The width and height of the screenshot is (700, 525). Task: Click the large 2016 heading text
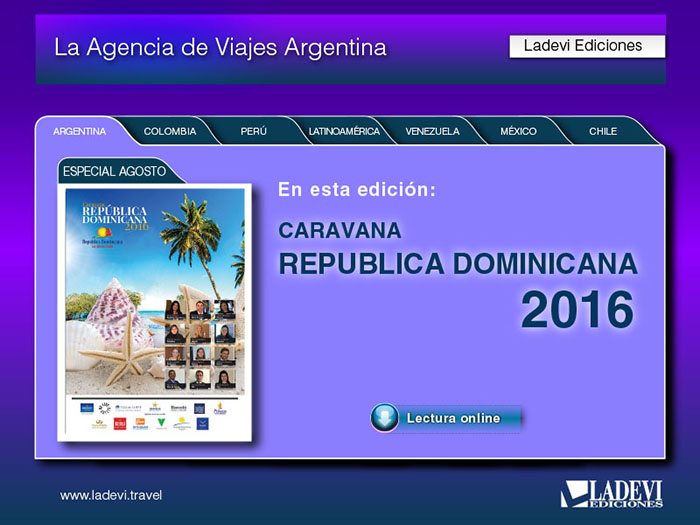[577, 311]
